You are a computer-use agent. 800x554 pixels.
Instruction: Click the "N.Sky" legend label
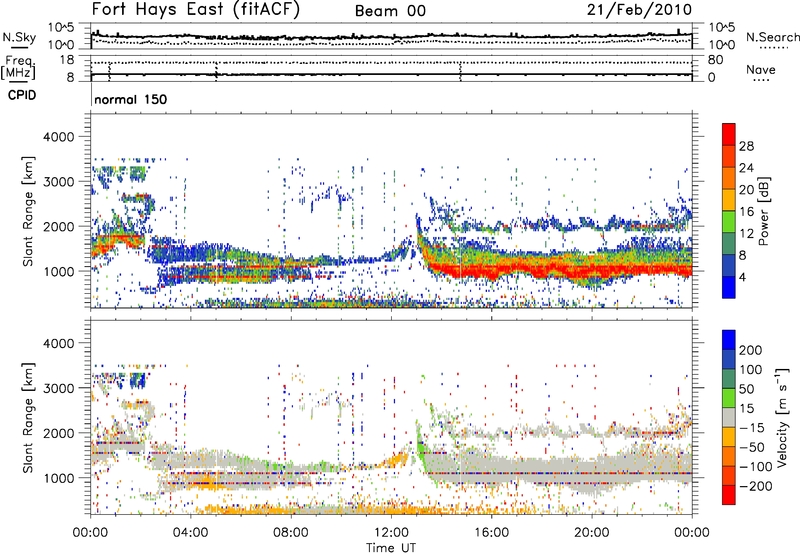pyautogui.click(x=19, y=37)
